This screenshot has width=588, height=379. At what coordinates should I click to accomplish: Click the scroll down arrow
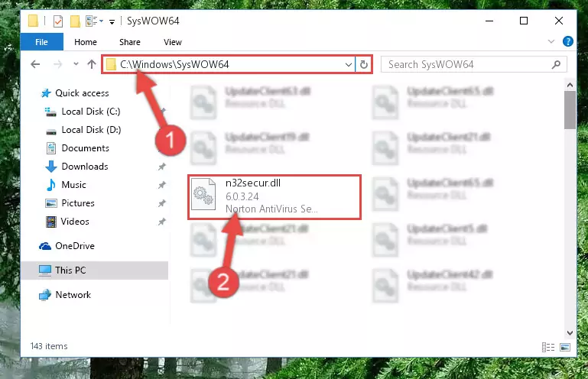coord(570,333)
